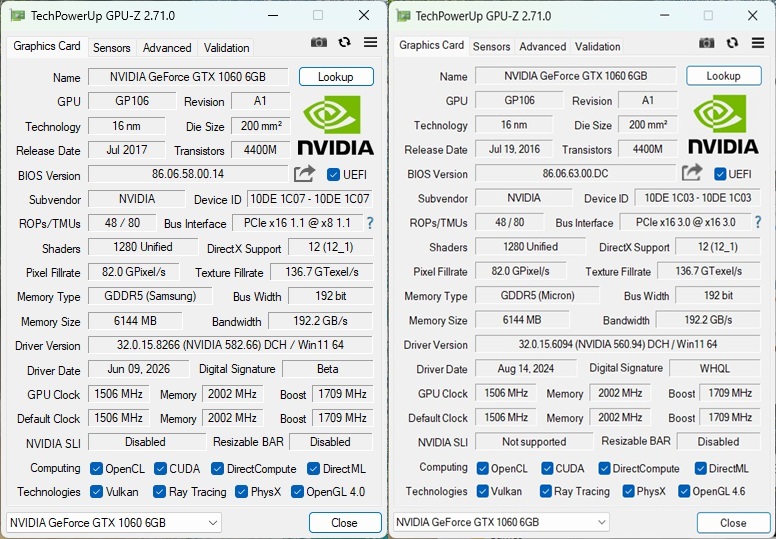Click BIOS Version field 86.06.58.00.14
Screen dimensions: 776x539
188,174
